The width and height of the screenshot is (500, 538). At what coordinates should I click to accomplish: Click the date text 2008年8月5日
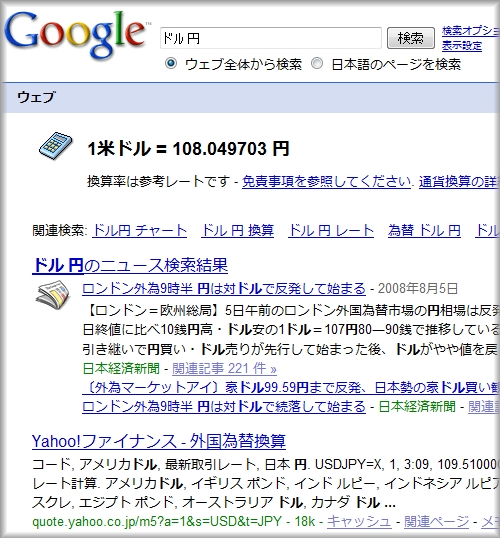tap(418, 289)
